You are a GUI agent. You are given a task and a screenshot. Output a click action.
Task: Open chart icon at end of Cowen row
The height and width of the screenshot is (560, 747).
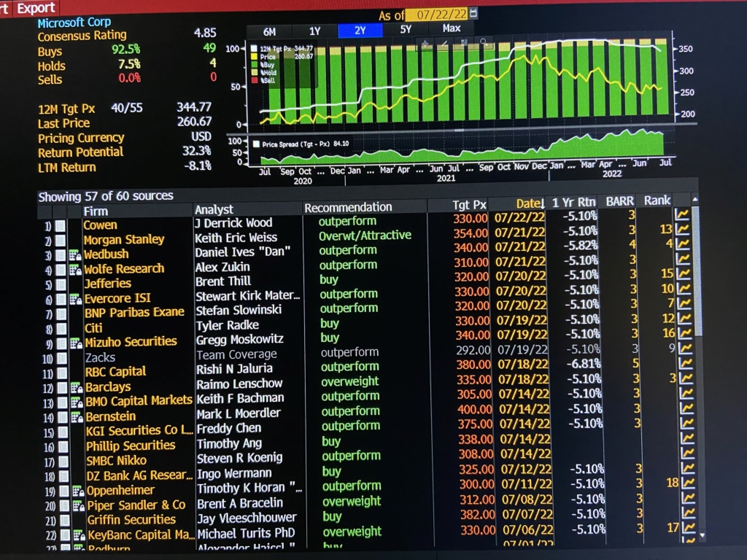pyautogui.click(x=682, y=214)
